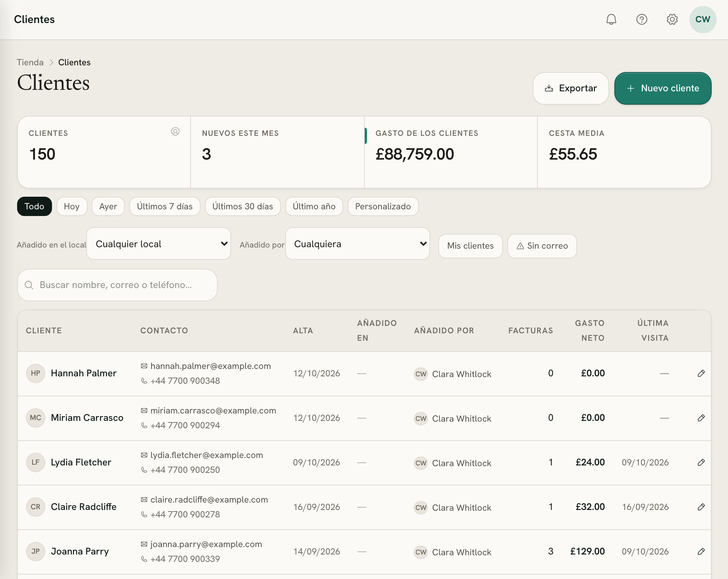Click the LF avatar for Lydia Fletcher
728x579 pixels.
pyautogui.click(x=36, y=462)
